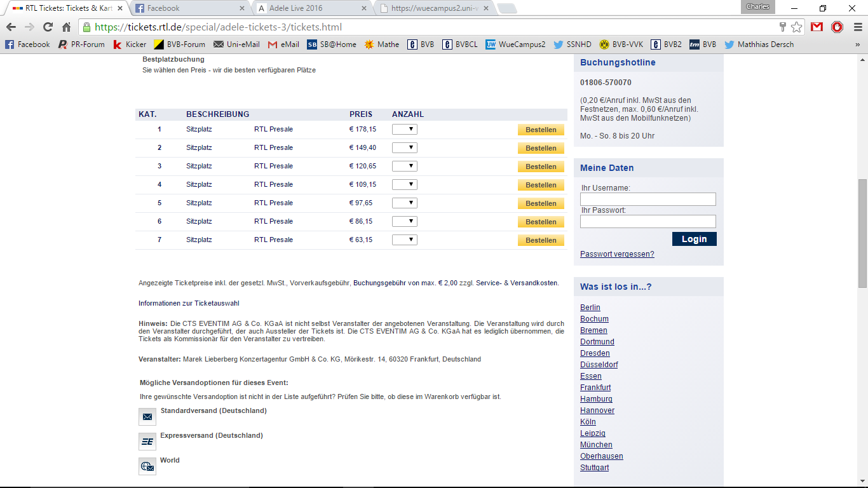Image resolution: width=868 pixels, height=488 pixels.
Task: Click the key password icon in address bar
Action: click(783, 27)
